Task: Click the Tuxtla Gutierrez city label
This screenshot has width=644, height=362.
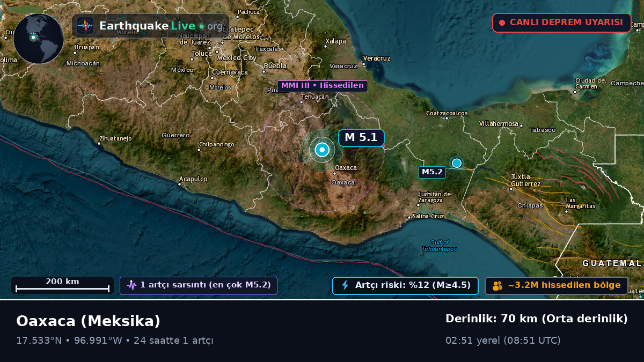Action: pyautogui.click(x=526, y=180)
